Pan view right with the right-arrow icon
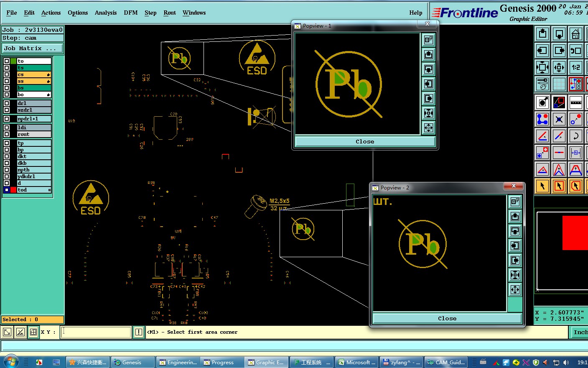The height and width of the screenshot is (368, 588). coord(559,51)
